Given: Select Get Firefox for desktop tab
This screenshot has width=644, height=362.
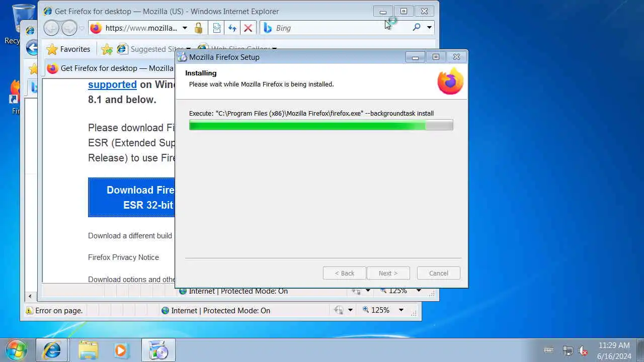Looking at the screenshot, I should (110, 68).
